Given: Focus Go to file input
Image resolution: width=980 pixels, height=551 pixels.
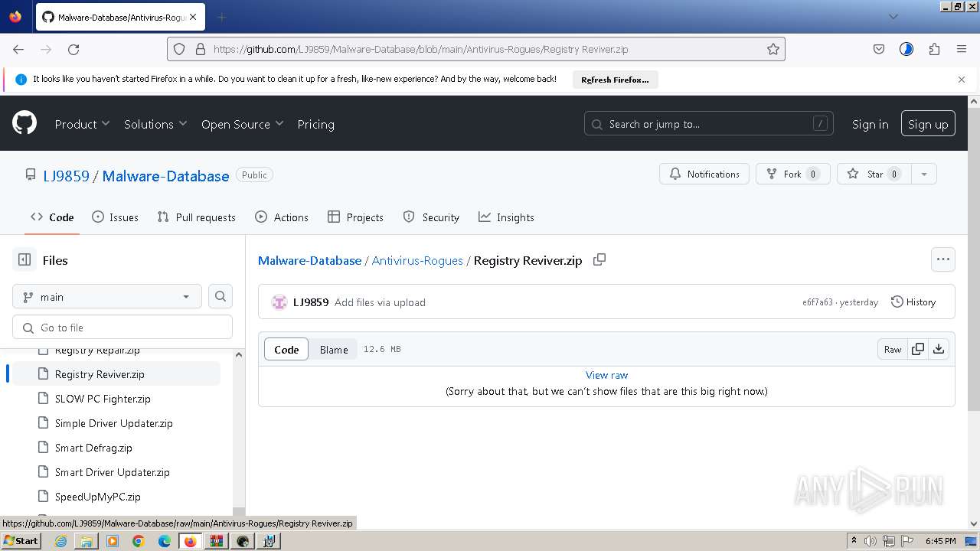Looking at the screenshot, I should [x=122, y=327].
